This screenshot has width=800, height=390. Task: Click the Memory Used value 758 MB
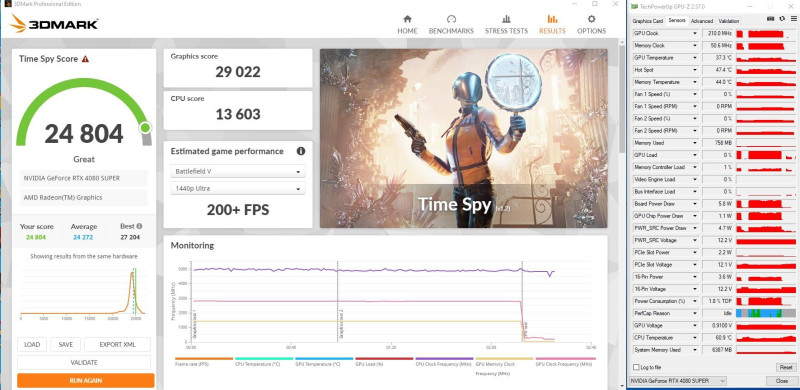[718, 143]
